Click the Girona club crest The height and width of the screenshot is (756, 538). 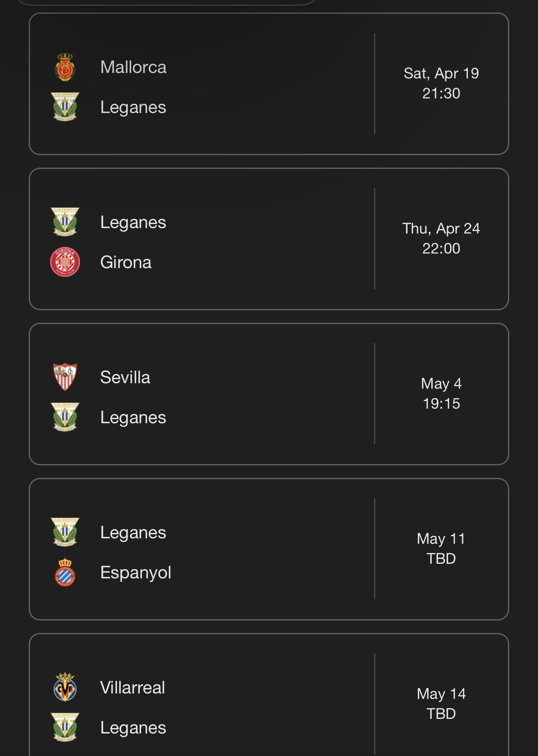pos(65,262)
